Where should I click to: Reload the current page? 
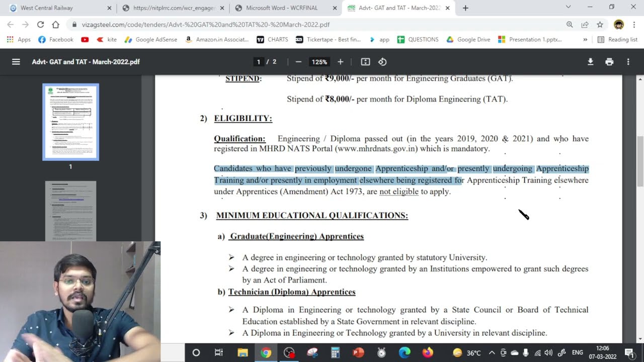click(x=40, y=25)
